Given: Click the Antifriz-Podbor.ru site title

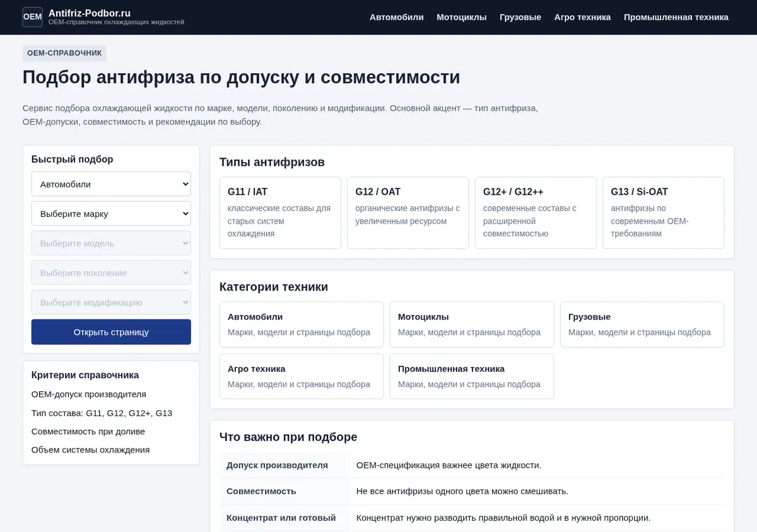Looking at the screenshot, I should 90,13.
